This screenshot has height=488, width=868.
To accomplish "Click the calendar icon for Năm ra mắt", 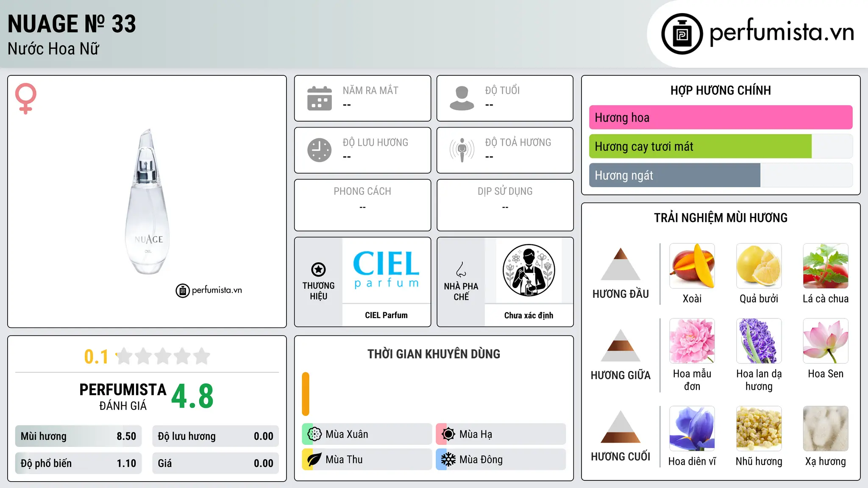I will click(320, 98).
